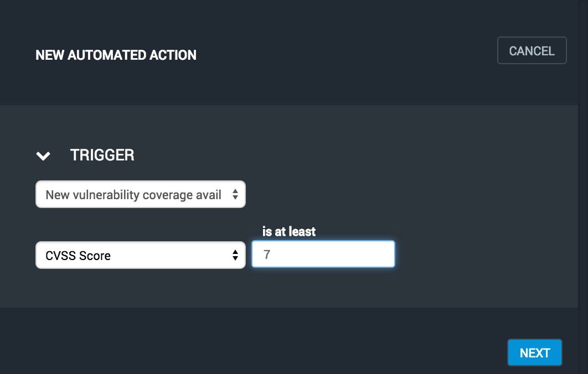Screen dimensions: 588x374
Task: Click the 'CVSS Score' text in the select
Action: tap(78, 256)
